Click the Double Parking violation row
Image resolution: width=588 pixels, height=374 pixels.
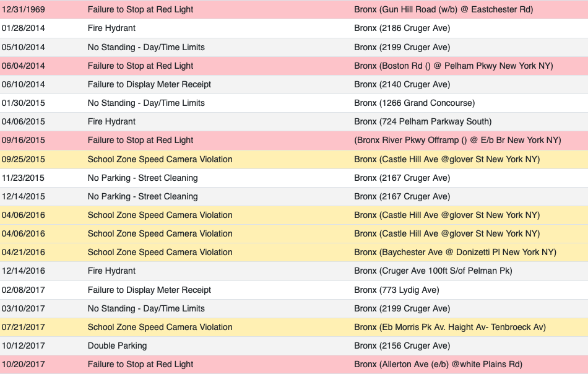click(294, 346)
